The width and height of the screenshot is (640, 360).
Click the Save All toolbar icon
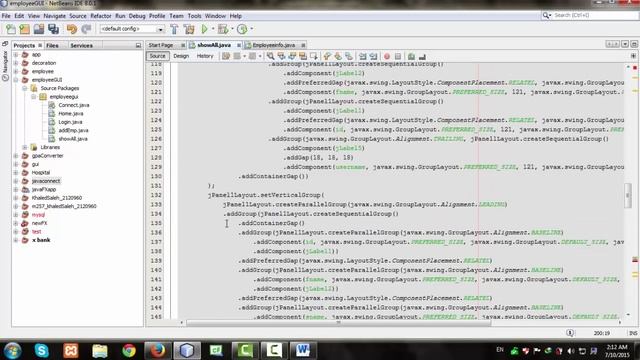[x=53, y=29]
